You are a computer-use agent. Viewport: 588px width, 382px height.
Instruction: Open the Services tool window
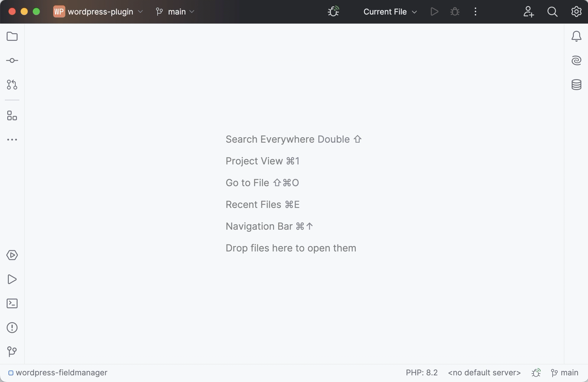pyautogui.click(x=12, y=255)
